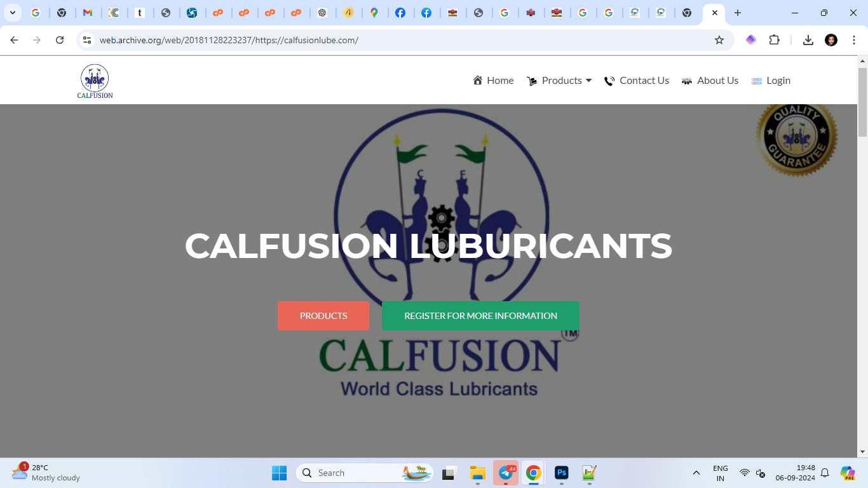Viewport: 868px width, 488px height.
Task: Expand the tab search dropdown
Action: click(12, 13)
